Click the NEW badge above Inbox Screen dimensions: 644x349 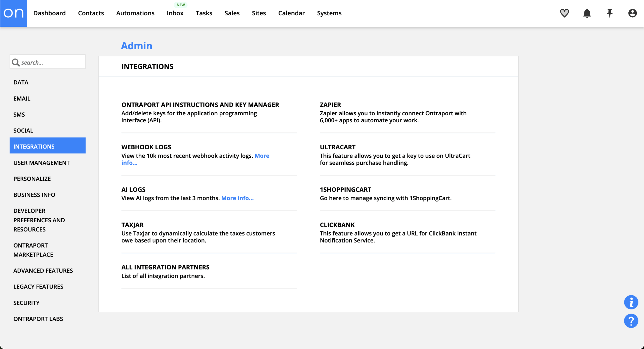[181, 5]
